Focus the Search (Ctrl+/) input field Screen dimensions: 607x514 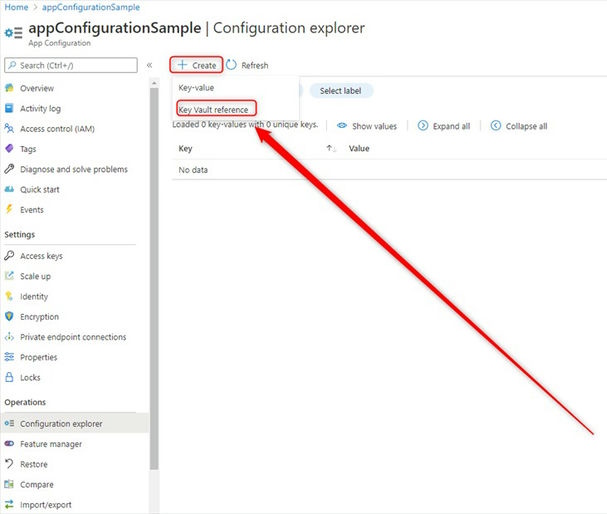point(71,65)
